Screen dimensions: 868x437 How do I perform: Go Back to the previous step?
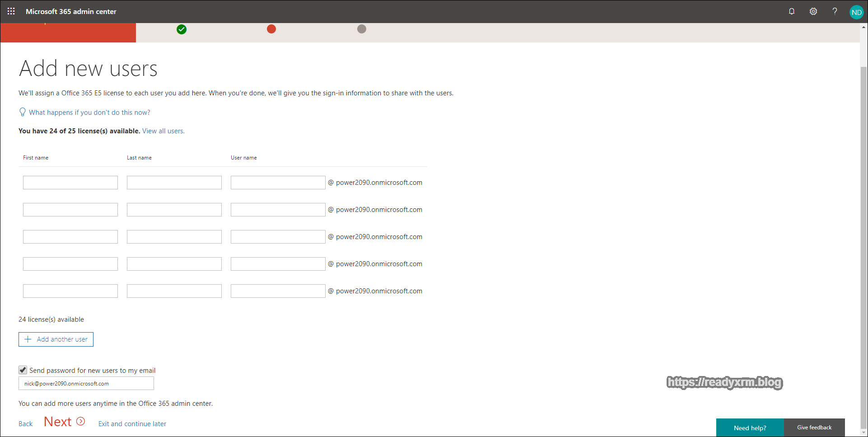(26, 424)
